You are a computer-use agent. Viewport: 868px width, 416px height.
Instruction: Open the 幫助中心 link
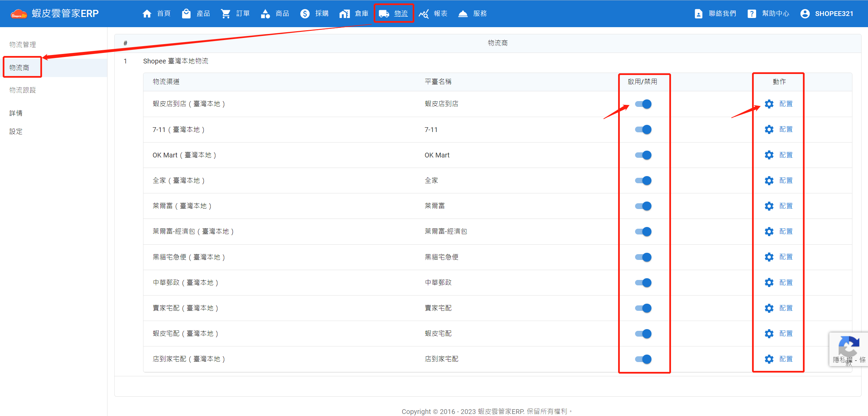[768, 14]
